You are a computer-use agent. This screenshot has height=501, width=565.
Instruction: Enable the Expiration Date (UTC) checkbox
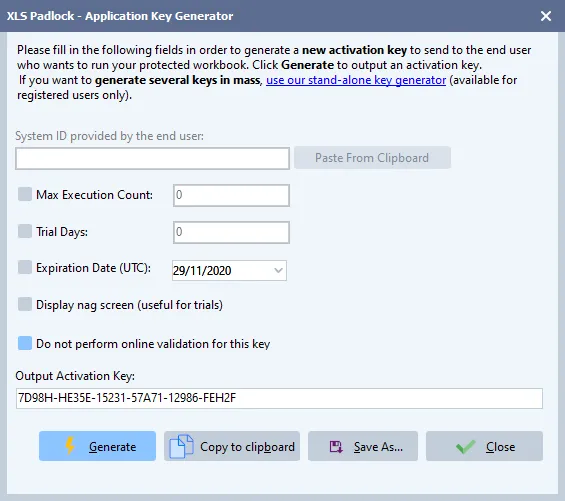(x=25, y=267)
